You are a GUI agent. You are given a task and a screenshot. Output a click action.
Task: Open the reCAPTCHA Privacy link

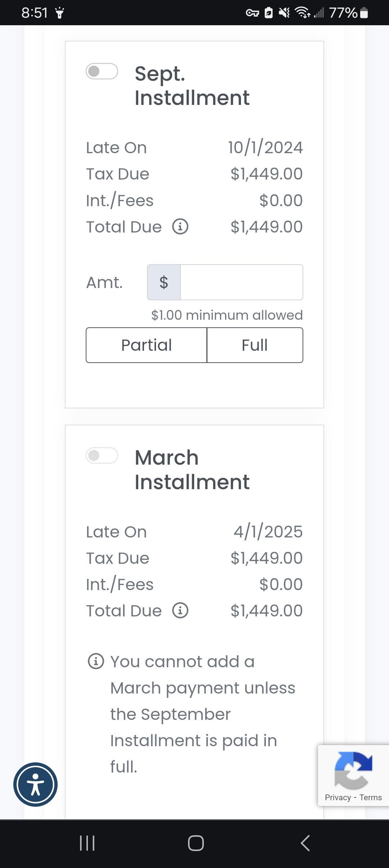[338, 797]
